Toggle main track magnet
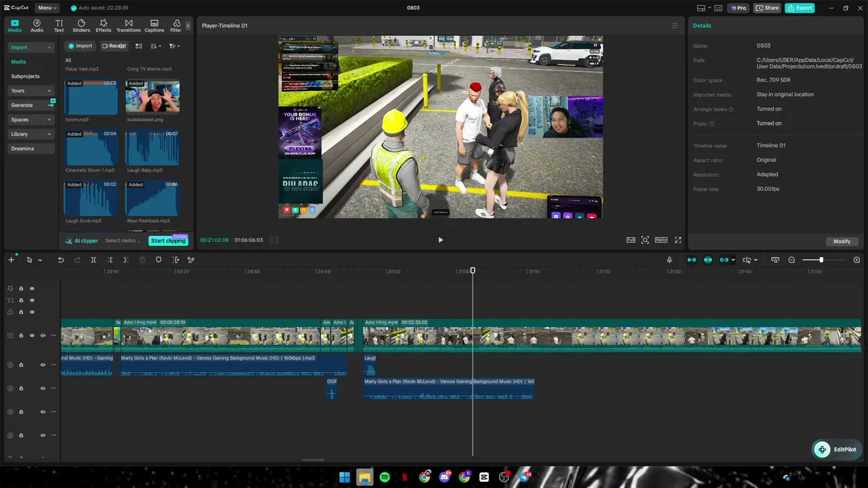The width and height of the screenshot is (868, 488). [x=692, y=260]
